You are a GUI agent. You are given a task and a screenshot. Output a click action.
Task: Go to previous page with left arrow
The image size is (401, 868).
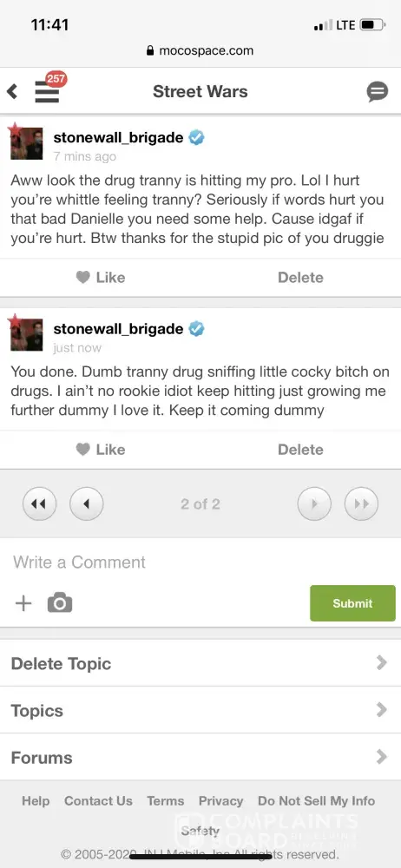pos(87,504)
